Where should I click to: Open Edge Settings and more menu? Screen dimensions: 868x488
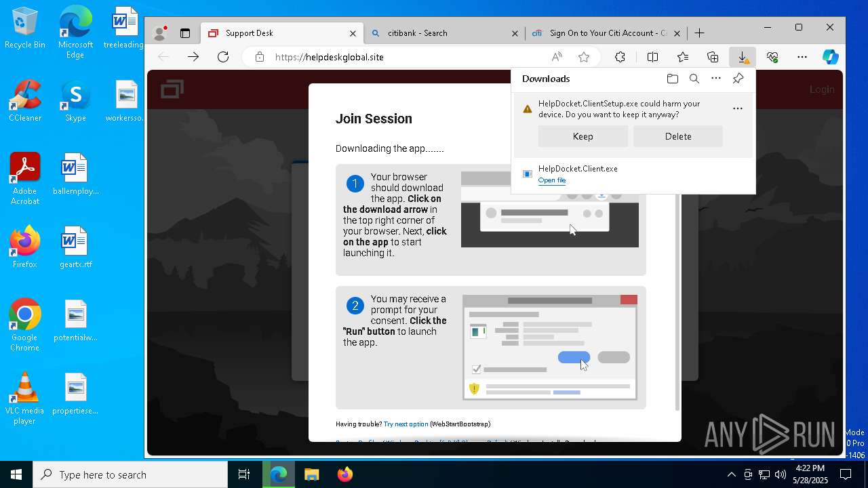[802, 57]
